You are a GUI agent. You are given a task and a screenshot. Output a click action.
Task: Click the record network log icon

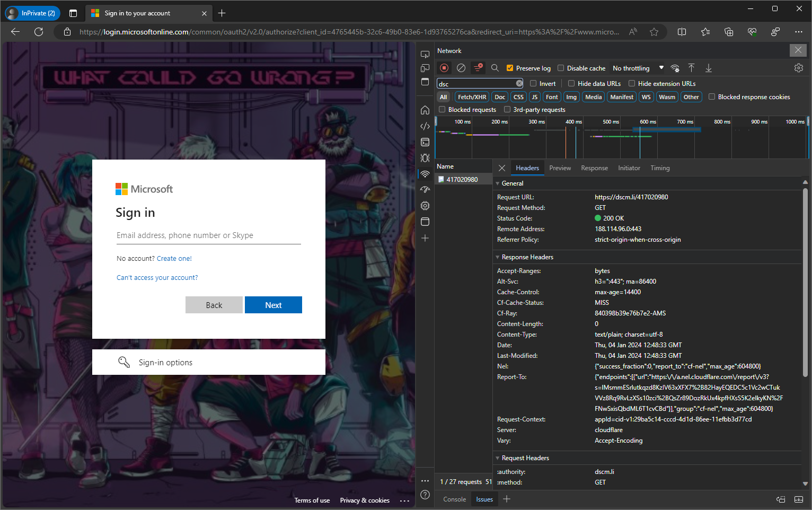pyautogui.click(x=444, y=68)
